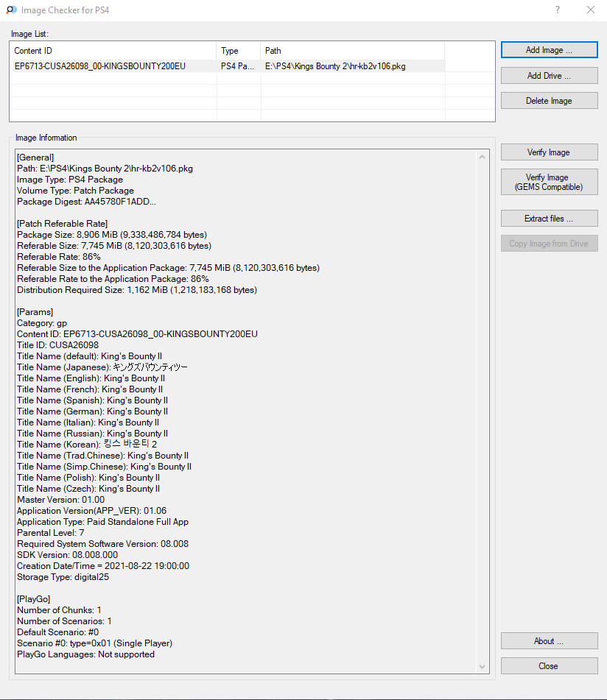Click the Image Checker app icon
Viewport: 607px width, 700px height.
[11, 10]
